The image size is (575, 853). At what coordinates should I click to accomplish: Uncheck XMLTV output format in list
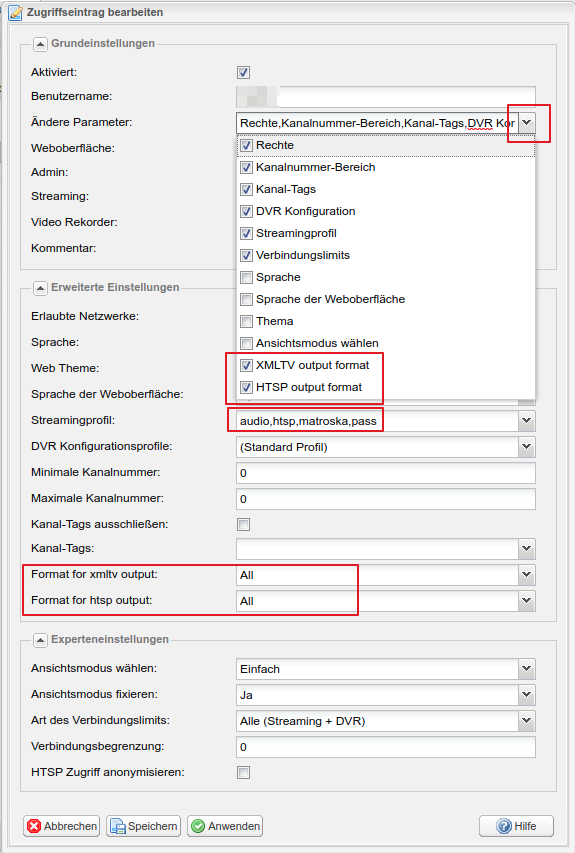(x=246, y=366)
